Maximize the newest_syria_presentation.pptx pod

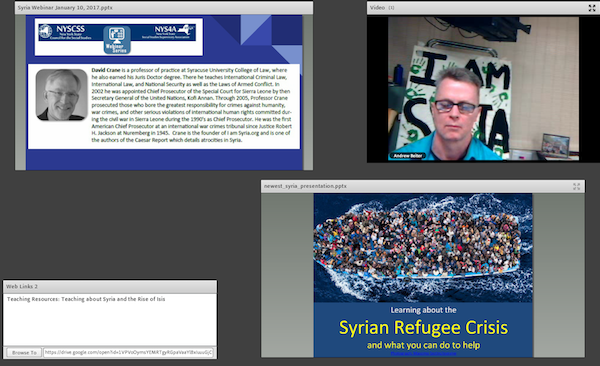tap(576, 186)
